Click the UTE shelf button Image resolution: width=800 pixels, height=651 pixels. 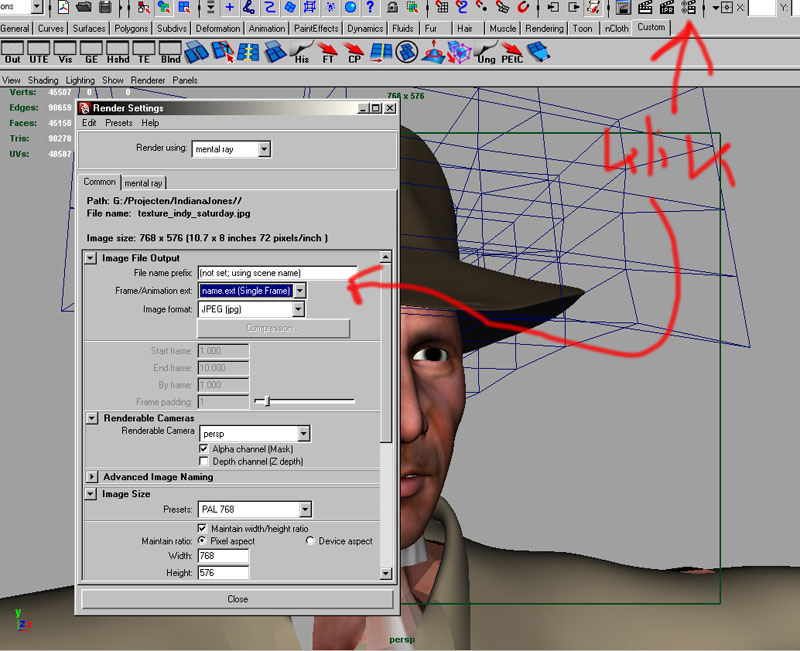coord(39,53)
